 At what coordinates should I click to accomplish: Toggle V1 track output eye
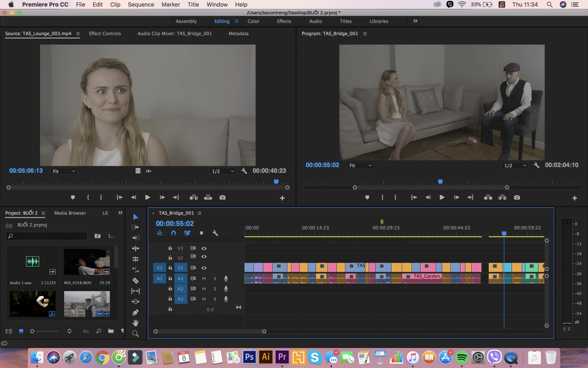pyautogui.click(x=204, y=268)
